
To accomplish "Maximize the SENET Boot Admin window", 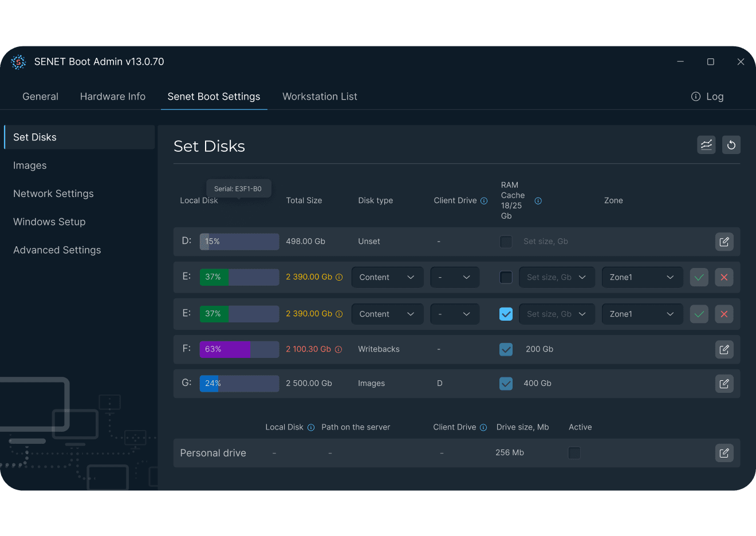I will click(x=711, y=62).
